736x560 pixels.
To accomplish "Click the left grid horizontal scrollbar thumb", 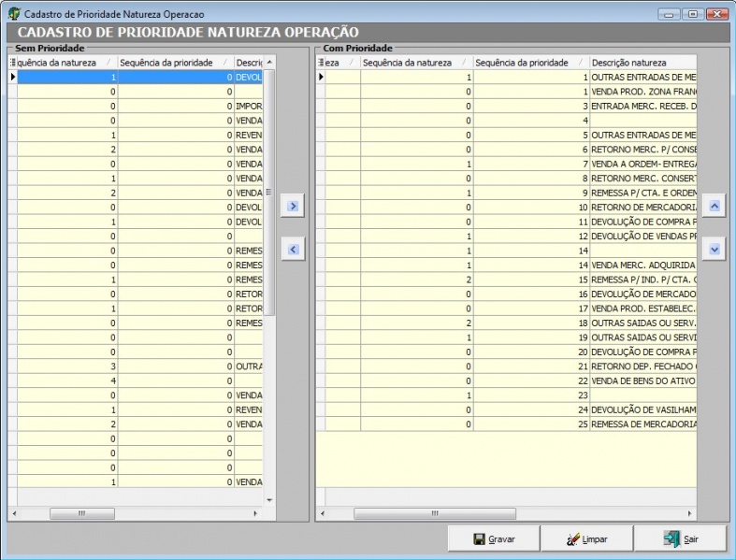I will 82,513.
